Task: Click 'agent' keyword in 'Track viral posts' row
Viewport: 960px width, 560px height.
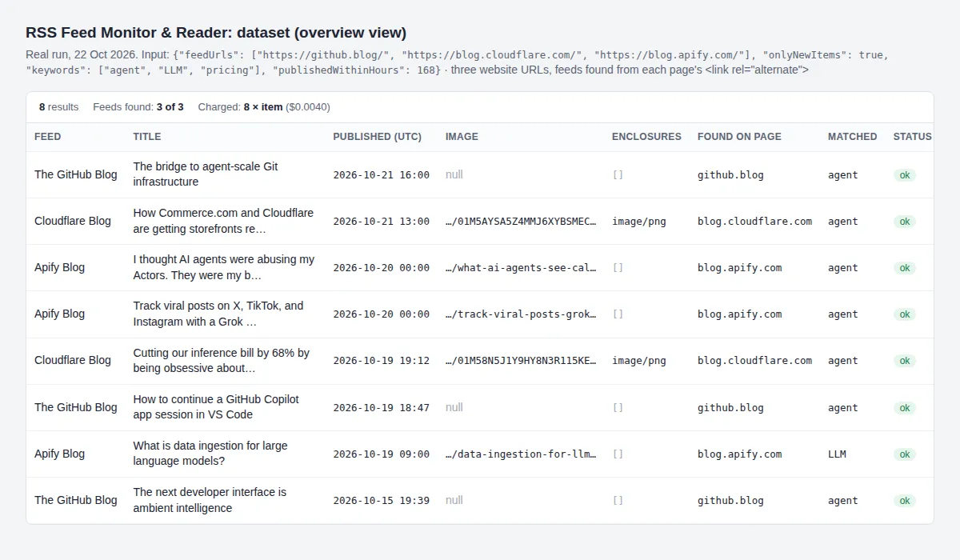Action: tap(842, 314)
